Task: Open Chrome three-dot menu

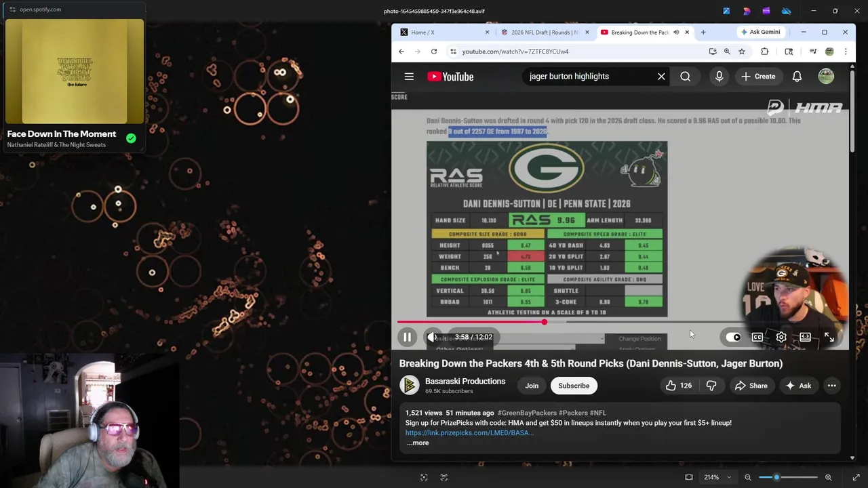Action: [x=846, y=52]
